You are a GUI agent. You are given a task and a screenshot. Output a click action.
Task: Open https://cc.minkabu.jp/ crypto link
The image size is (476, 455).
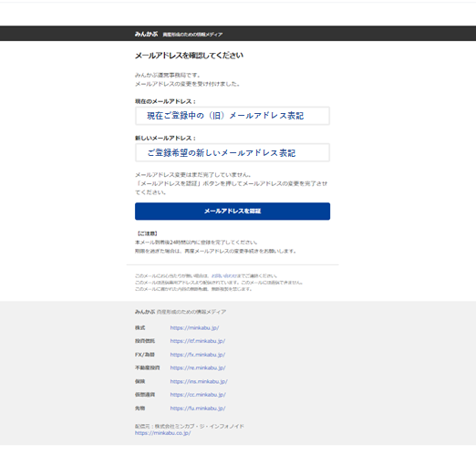coord(198,395)
